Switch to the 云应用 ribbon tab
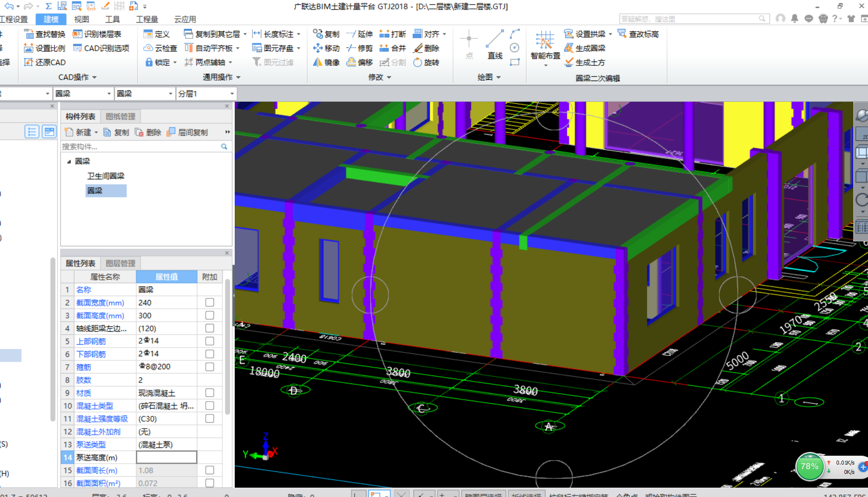 click(x=185, y=19)
